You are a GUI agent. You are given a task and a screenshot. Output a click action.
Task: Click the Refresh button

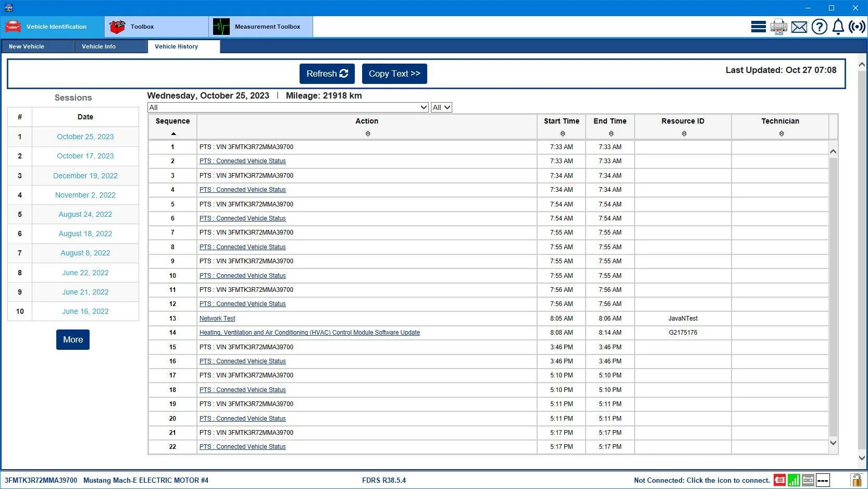(327, 74)
